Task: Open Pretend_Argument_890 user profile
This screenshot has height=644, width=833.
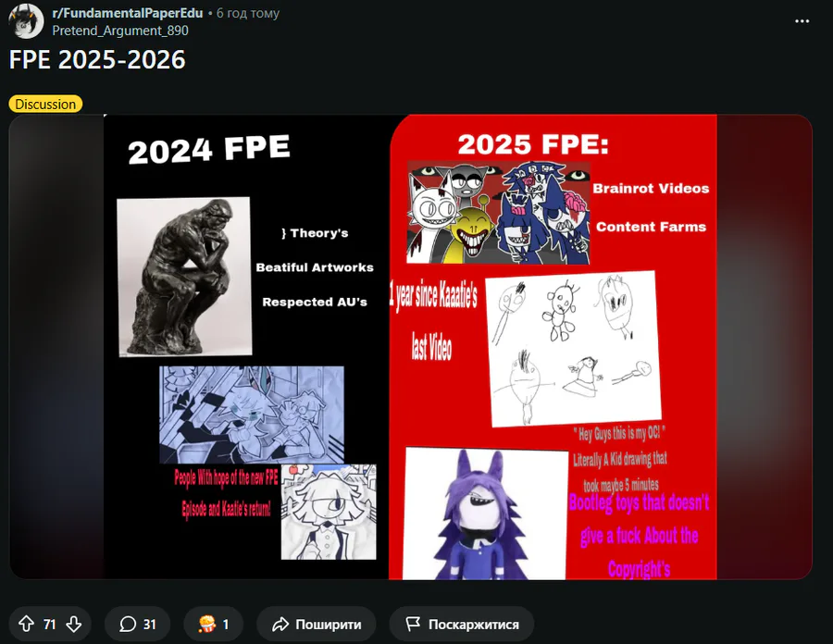Action: [120, 31]
